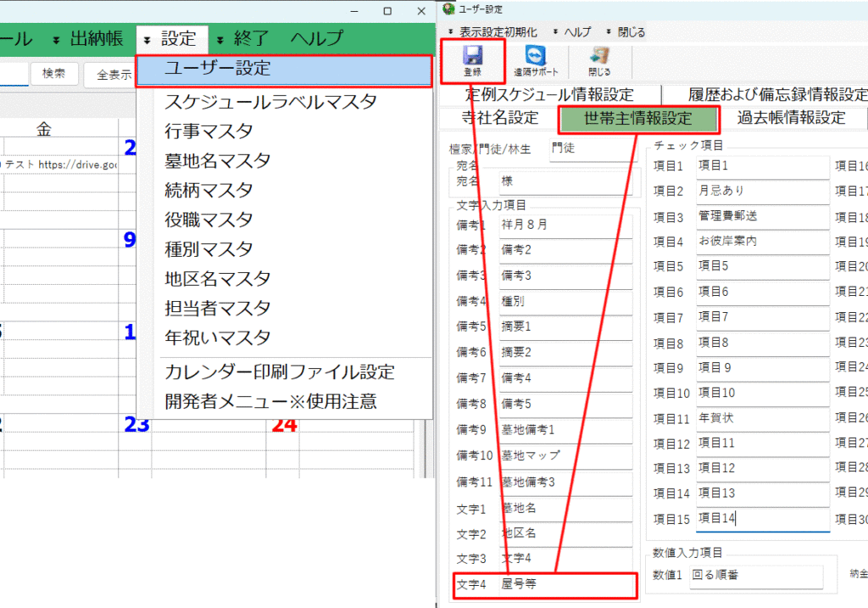
Task: Open 墓地名マスタ from the menu
Action: coord(218,161)
